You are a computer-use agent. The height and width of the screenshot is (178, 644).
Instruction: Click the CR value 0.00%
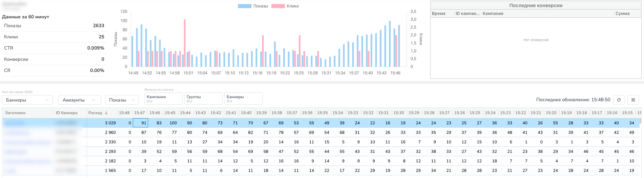[97, 70]
